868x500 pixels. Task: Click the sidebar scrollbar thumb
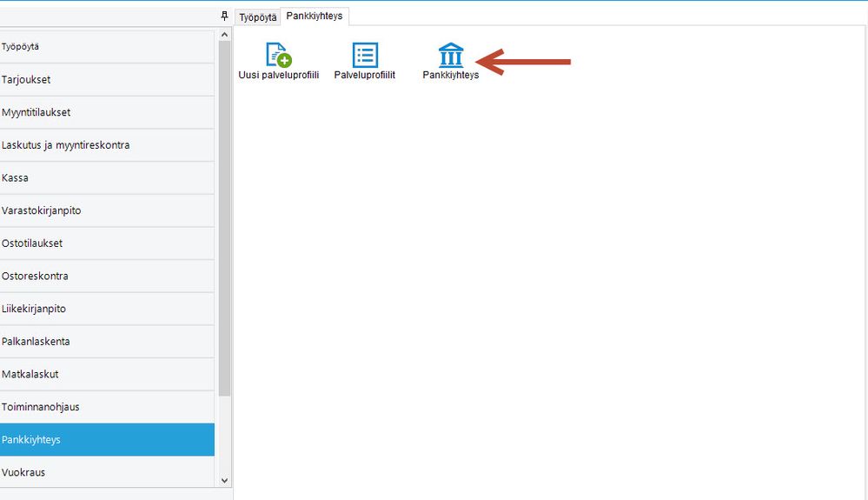(224, 218)
